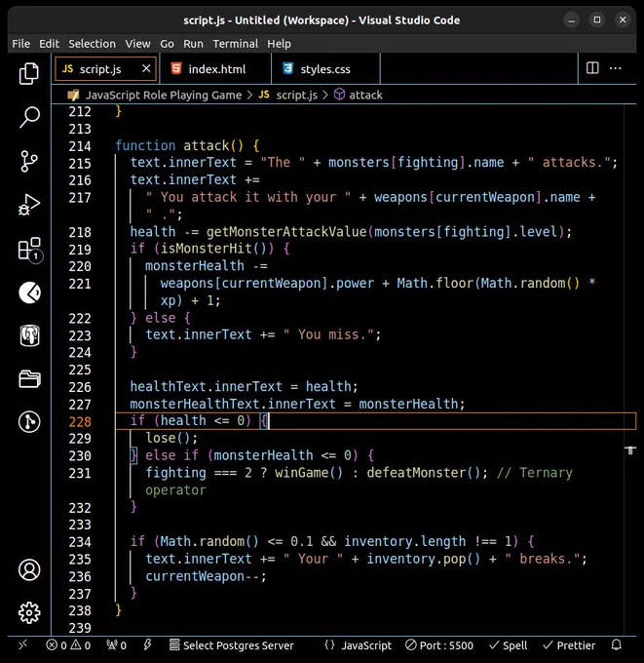Viewport: 644px width, 663px height.
Task: Click line number 214
Action: (x=80, y=146)
